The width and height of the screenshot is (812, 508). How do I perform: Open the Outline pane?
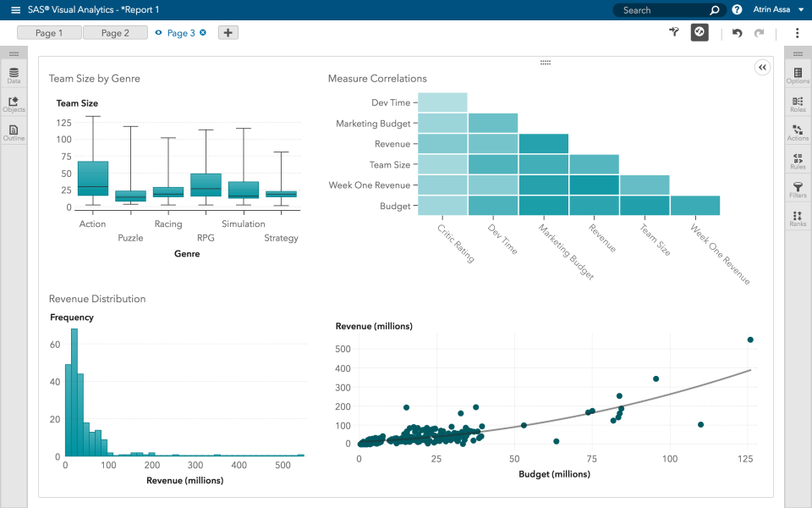pos(14,132)
